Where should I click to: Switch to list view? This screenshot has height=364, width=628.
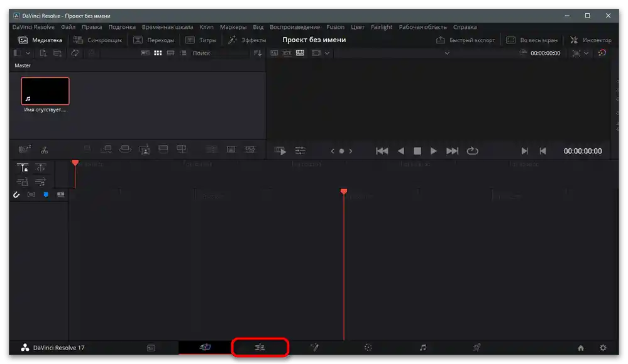click(x=183, y=53)
